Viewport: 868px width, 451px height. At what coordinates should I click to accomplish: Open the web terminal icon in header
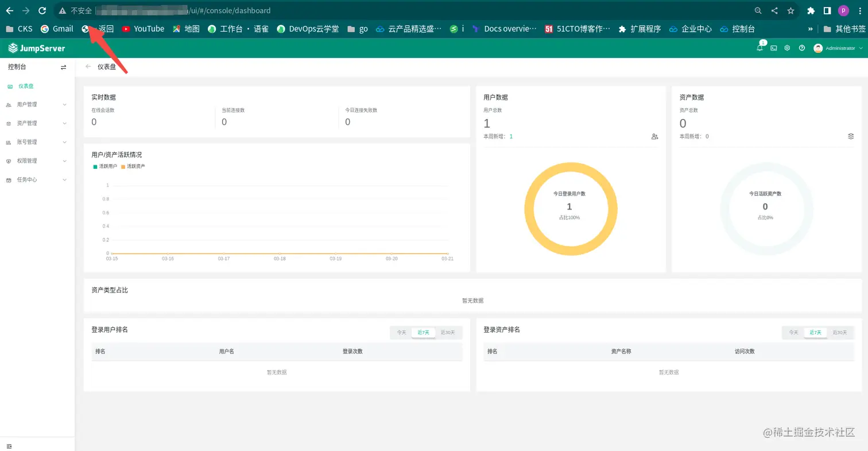tap(774, 48)
